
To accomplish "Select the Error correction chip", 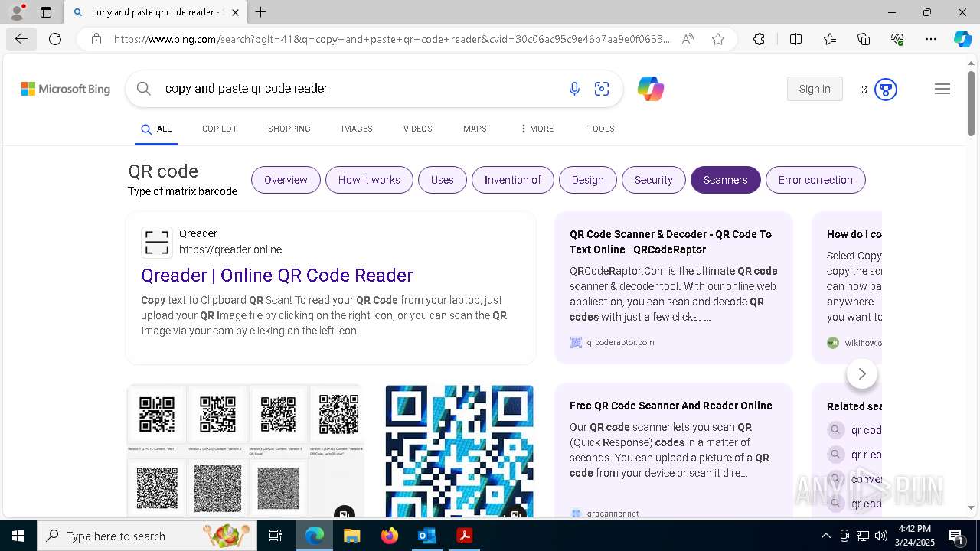I will (x=815, y=180).
